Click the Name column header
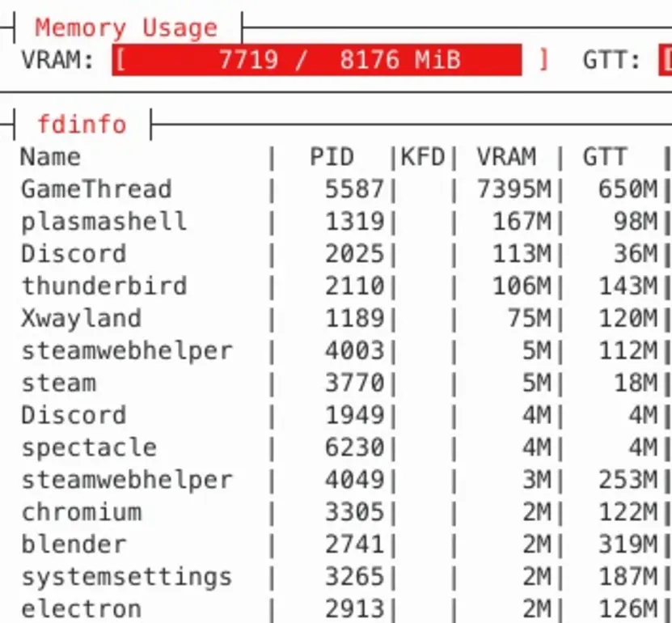Image resolution: width=672 pixels, height=623 pixels. click(x=50, y=157)
